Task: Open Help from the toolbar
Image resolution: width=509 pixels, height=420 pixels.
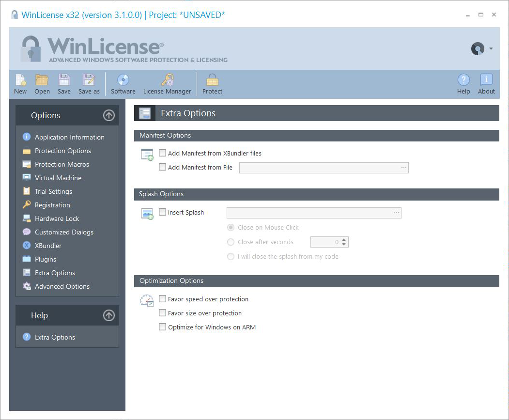Action: [463, 80]
